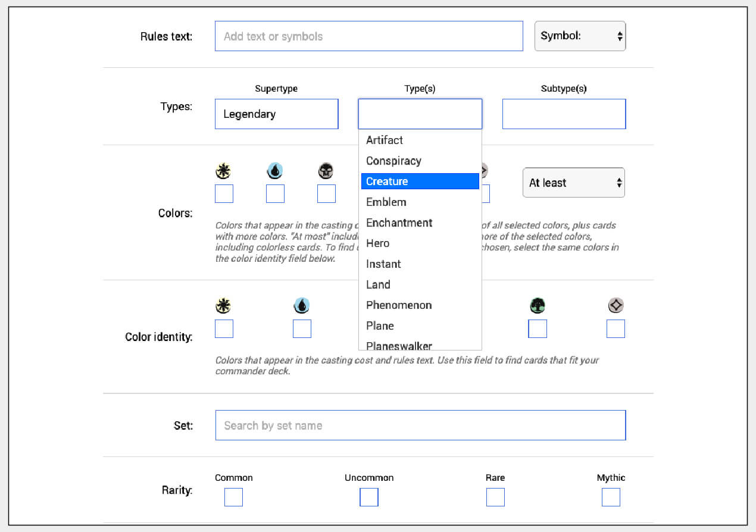Tick the Common rarity checkbox

tap(233, 497)
